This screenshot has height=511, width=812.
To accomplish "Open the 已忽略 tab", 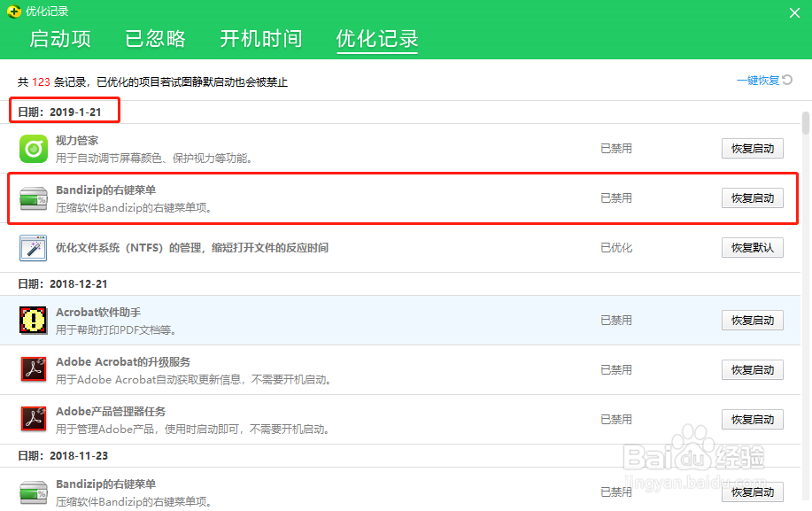I will point(155,39).
